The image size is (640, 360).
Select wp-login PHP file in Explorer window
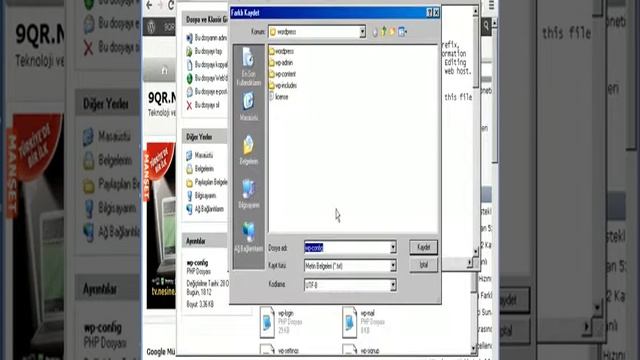click(282, 322)
